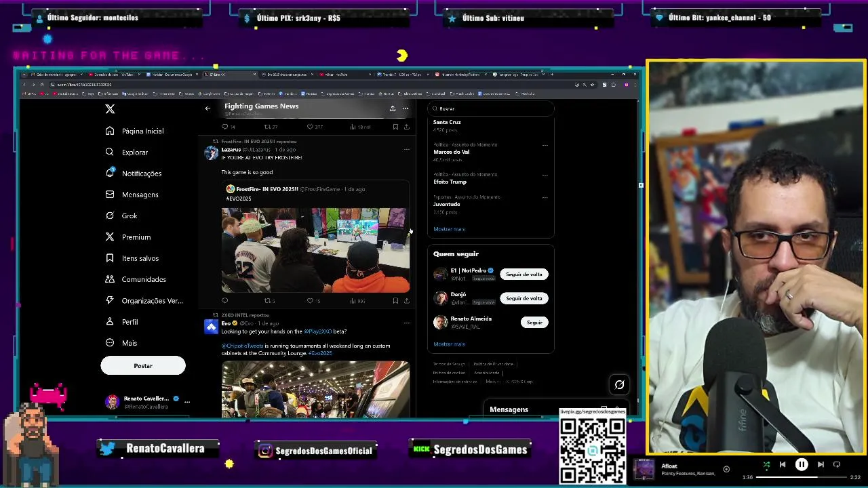This screenshot has width=868, height=488.
Task: Show more trends via Mostrar mais
Action: coord(449,229)
